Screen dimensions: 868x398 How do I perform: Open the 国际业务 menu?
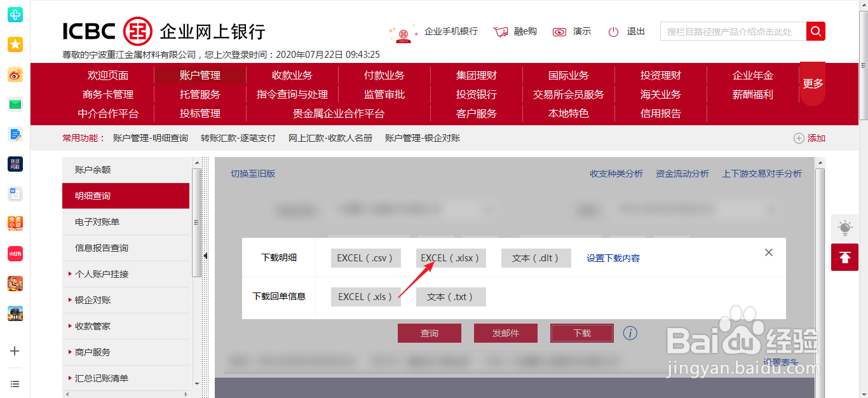[x=569, y=75]
